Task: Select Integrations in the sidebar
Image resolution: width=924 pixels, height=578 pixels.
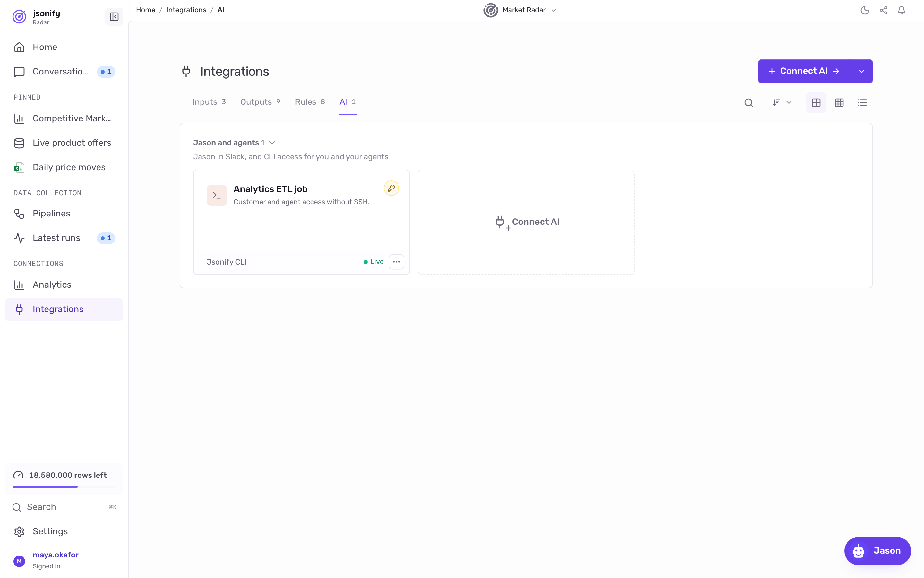Action: (64, 309)
